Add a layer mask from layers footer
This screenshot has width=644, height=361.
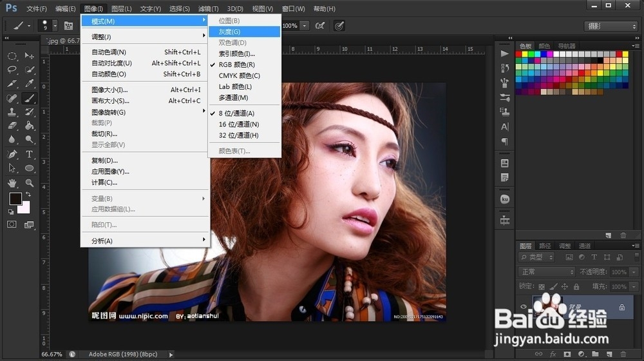(x=567, y=354)
